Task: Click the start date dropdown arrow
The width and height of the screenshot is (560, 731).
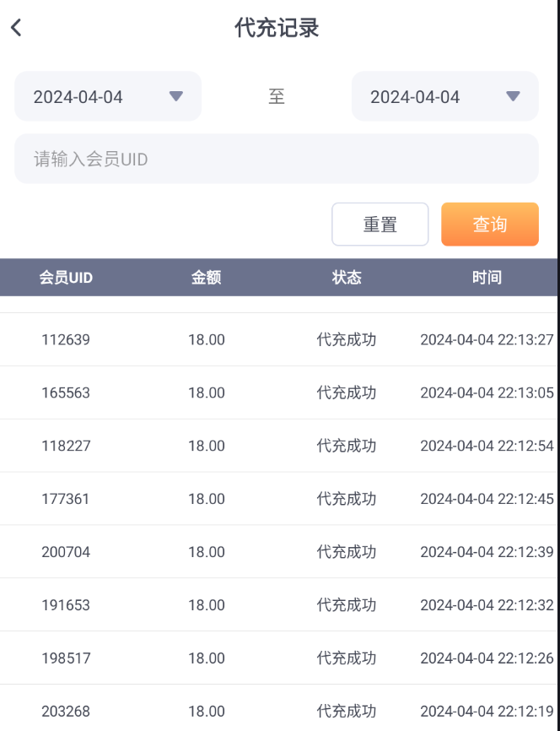Action: coord(175,96)
